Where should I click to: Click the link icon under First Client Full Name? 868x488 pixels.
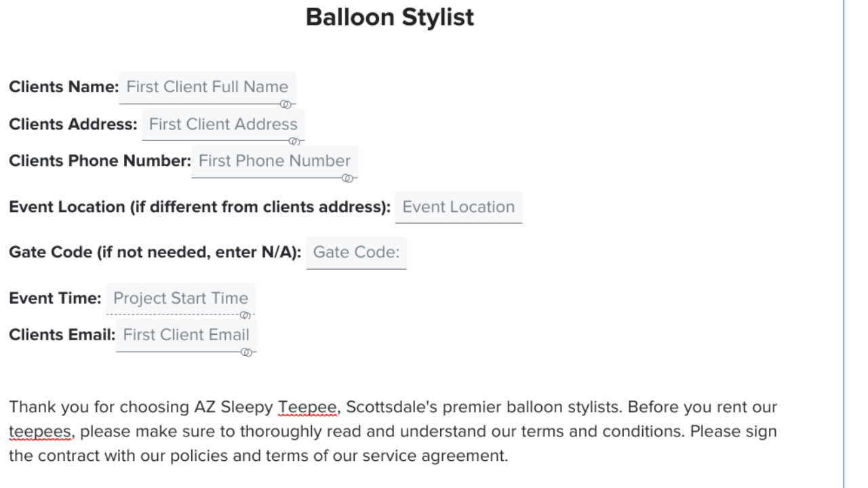tap(285, 104)
